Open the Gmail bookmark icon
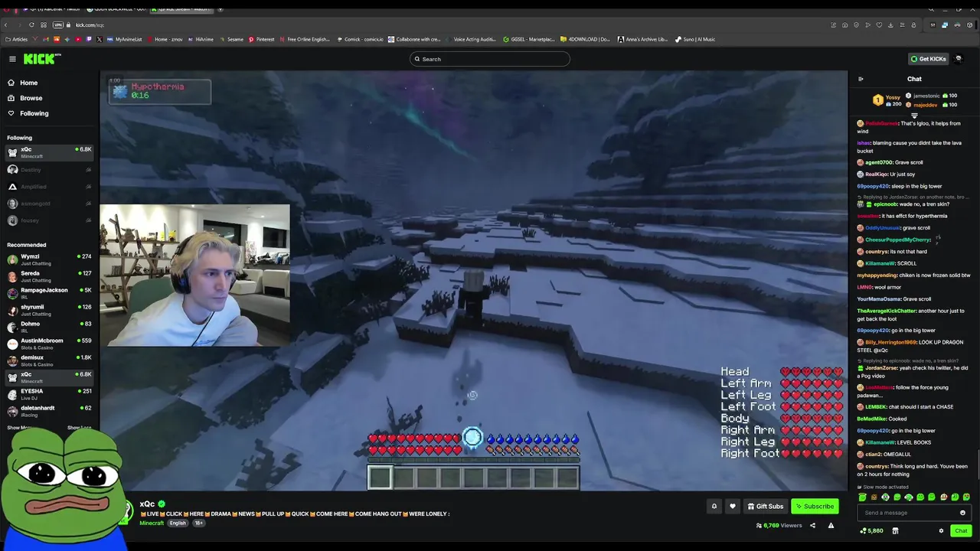This screenshot has width=980, height=551. (x=47, y=39)
